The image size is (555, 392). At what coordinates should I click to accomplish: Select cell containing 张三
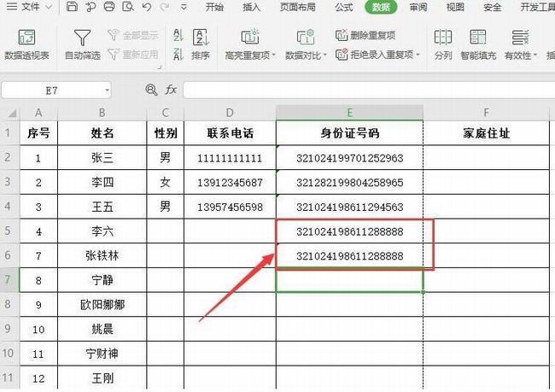point(102,158)
